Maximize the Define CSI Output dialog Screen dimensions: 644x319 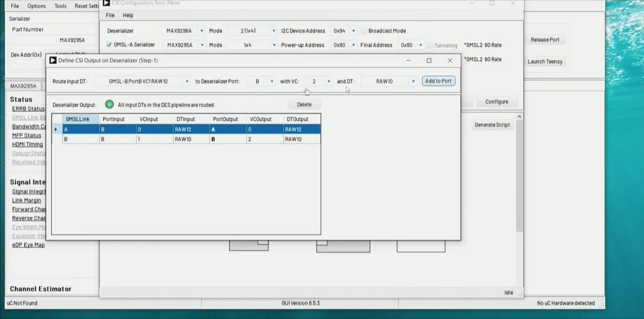point(429,60)
